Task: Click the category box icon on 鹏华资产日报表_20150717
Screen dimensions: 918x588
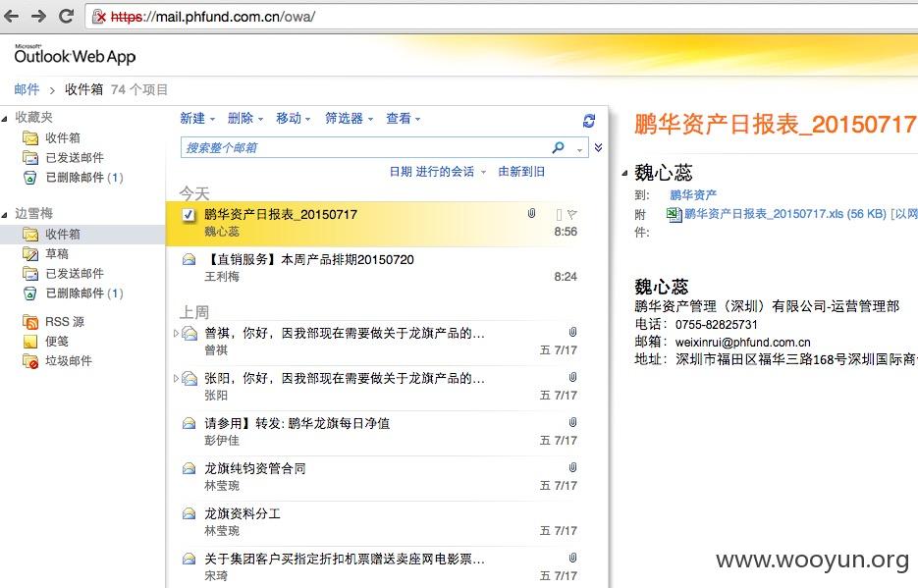Action: [x=559, y=215]
